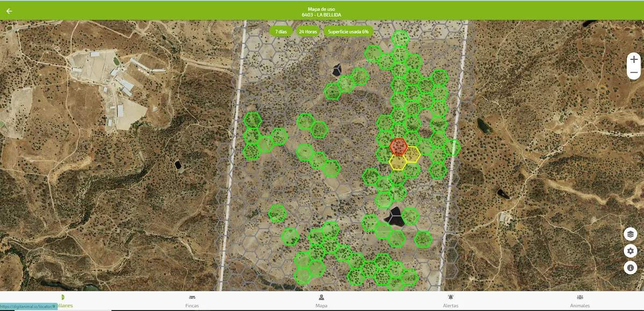The width and height of the screenshot is (644, 311).
Task: Click the topmost green hexagon on map
Action: [x=400, y=39]
